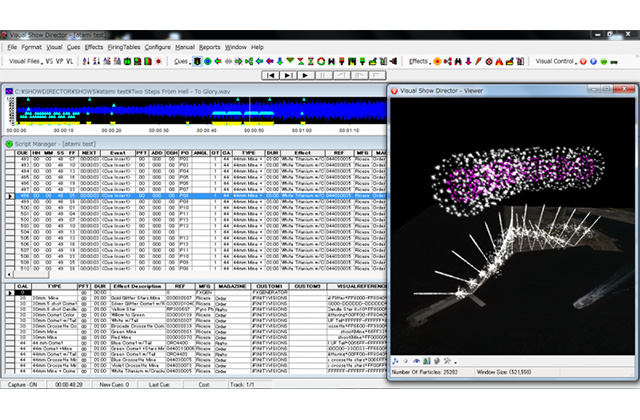Click the target bullseye Effects icon
Image resolution: width=640 pixels, height=420 pixels.
coord(489,61)
